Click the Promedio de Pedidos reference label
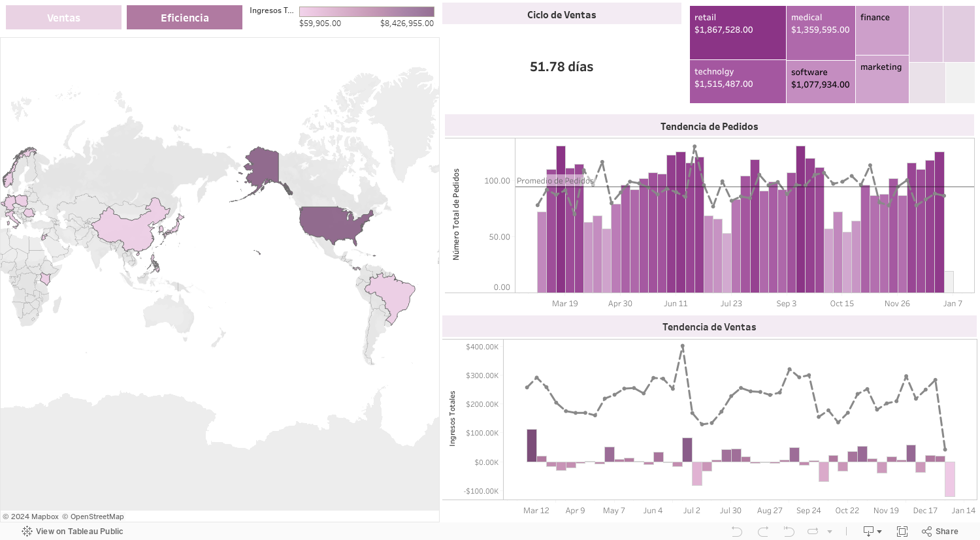980x540 pixels. coord(555,181)
